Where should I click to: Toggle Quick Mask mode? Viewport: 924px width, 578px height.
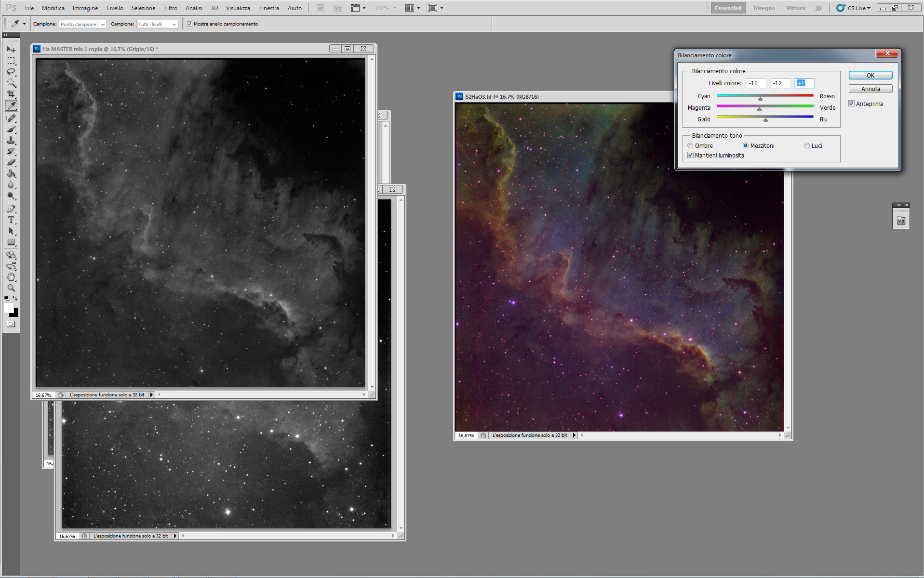[11, 324]
